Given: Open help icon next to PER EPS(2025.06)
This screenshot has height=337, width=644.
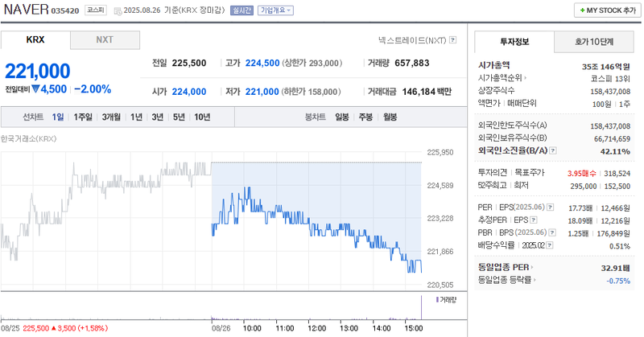Looking at the screenshot, I should [x=550, y=208].
